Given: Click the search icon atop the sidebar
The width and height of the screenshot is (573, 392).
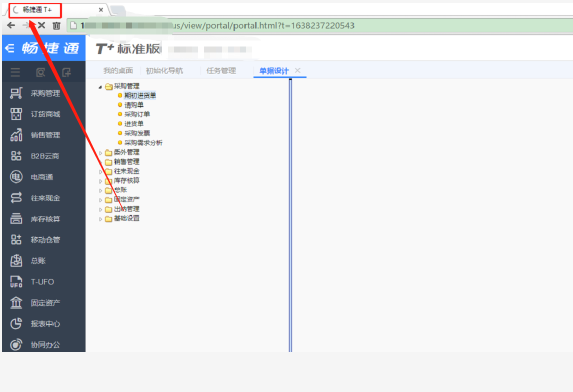Looking at the screenshot, I should (40, 72).
